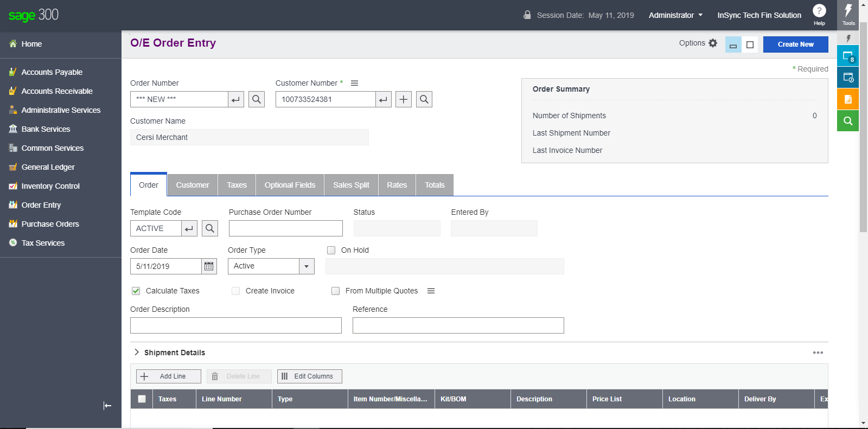Open Order Entry in sidebar
868x429 pixels.
point(41,205)
